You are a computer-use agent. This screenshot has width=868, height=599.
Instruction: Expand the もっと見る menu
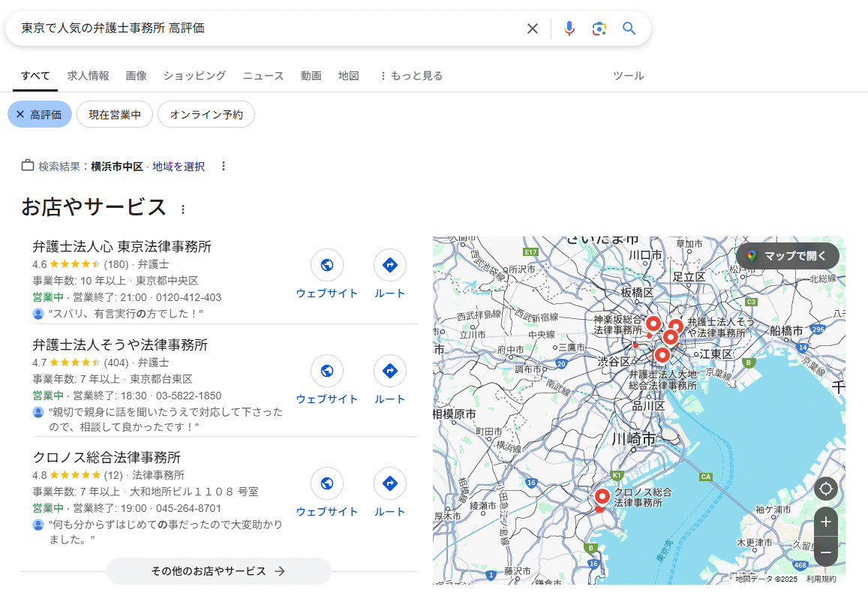[410, 76]
